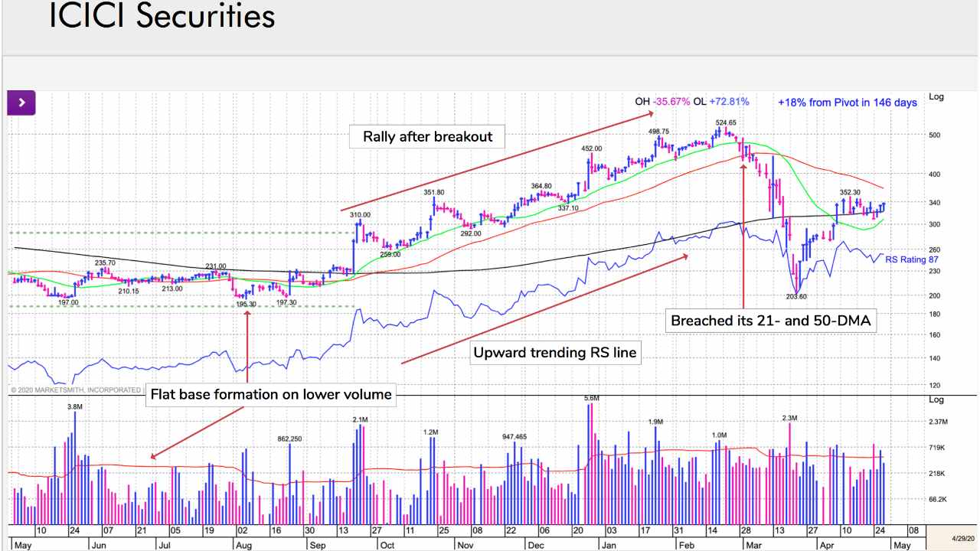Click the 310.00 breakout price label
Screen dimensions: 980x551
[360, 215]
